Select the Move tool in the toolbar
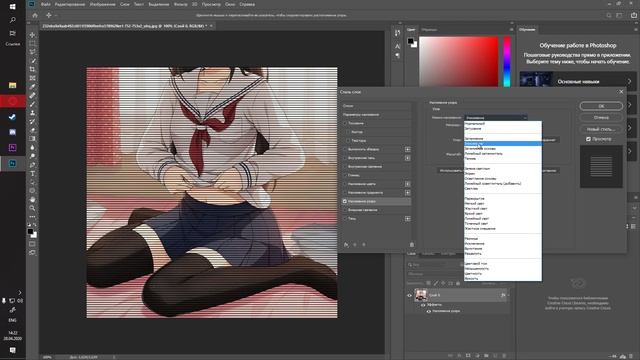Image resolution: width=640 pixels, height=360 pixels. tap(32, 35)
